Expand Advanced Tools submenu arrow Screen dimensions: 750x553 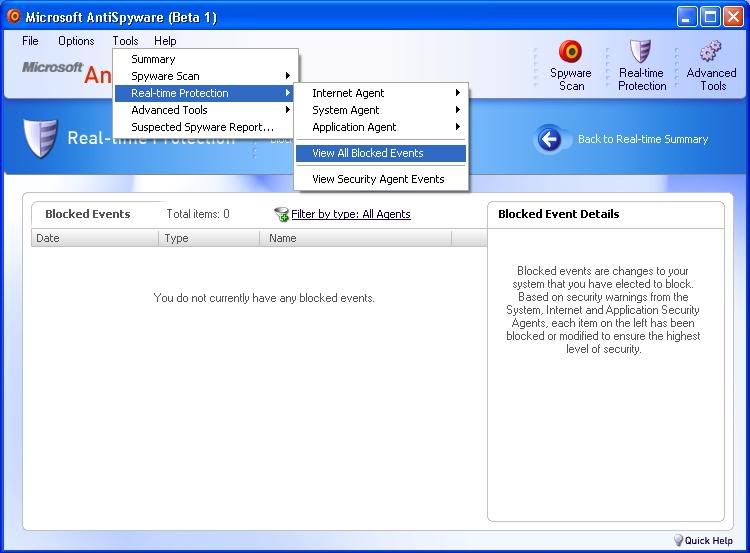(x=287, y=110)
